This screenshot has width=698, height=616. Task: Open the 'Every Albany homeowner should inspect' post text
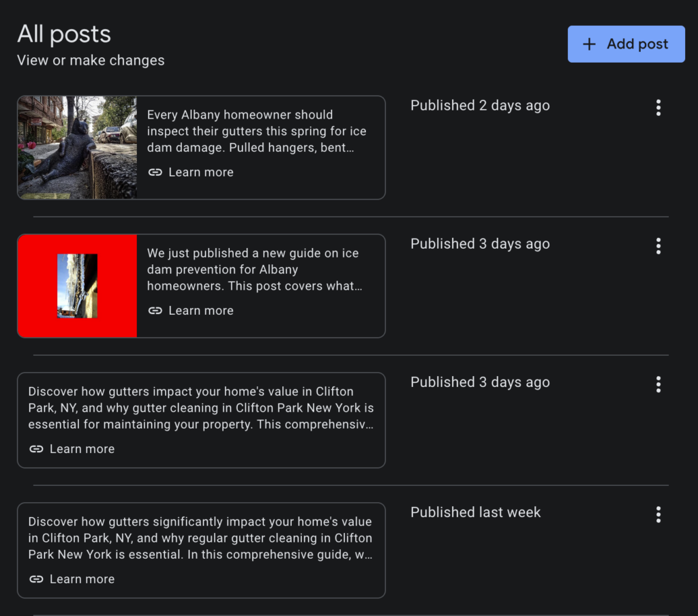pyautogui.click(x=256, y=131)
